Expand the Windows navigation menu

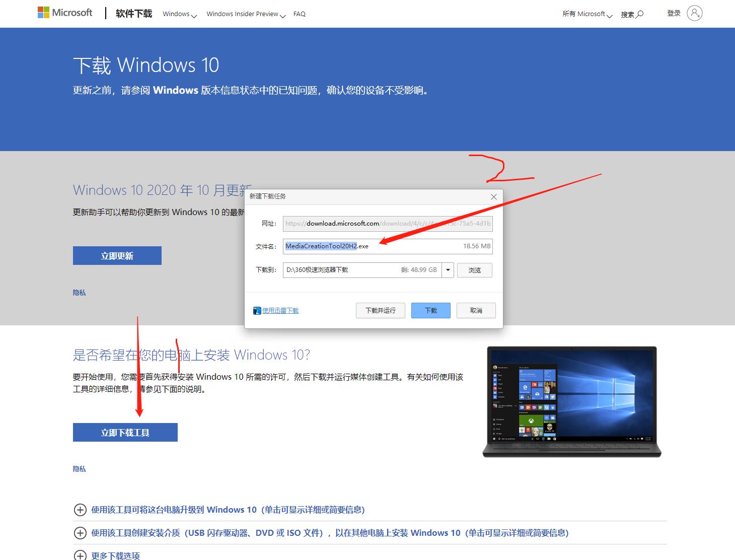180,14
